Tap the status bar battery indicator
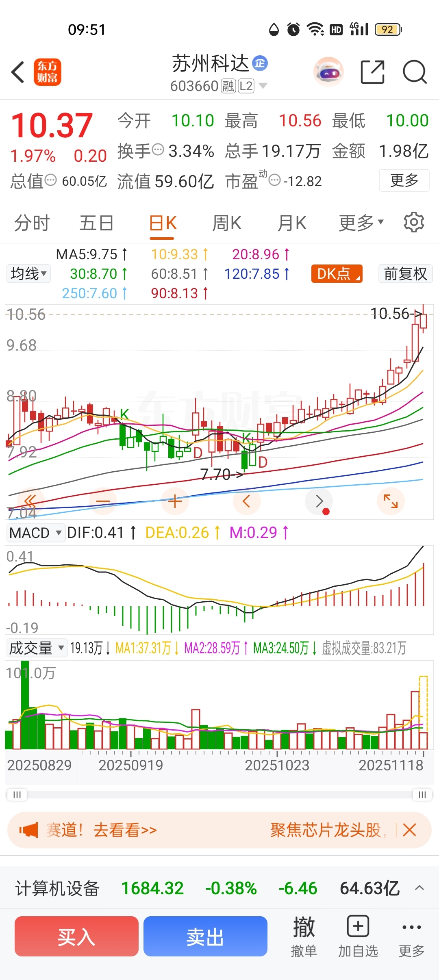Screen dimensions: 439x980 [388, 29]
